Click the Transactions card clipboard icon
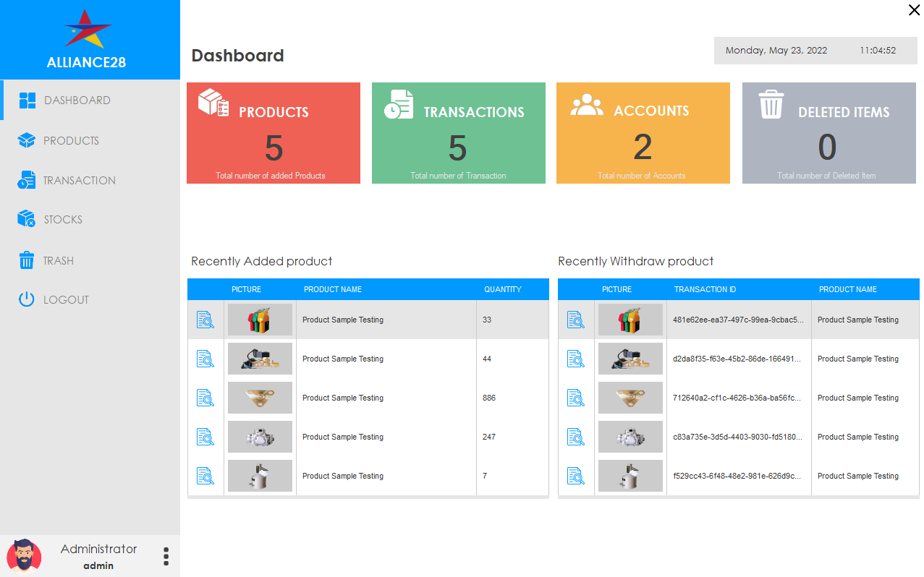 tap(398, 102)
